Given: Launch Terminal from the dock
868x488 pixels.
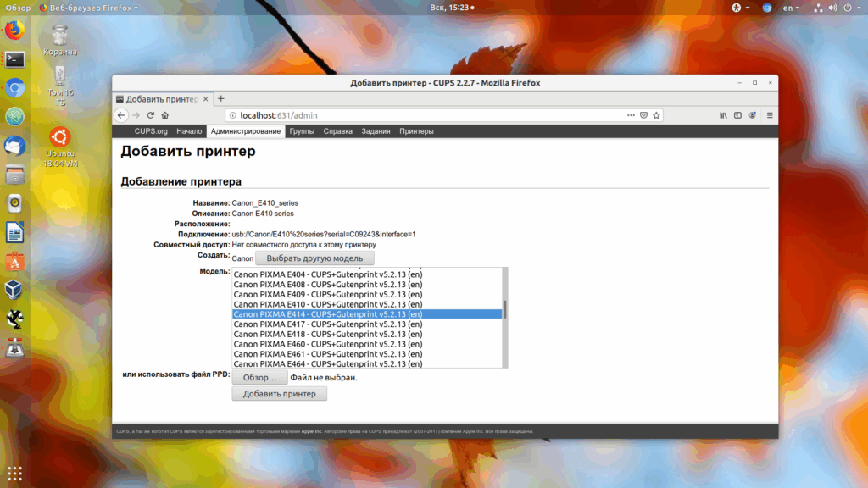Looking at the screenshot, I should (x=15, y=58).
